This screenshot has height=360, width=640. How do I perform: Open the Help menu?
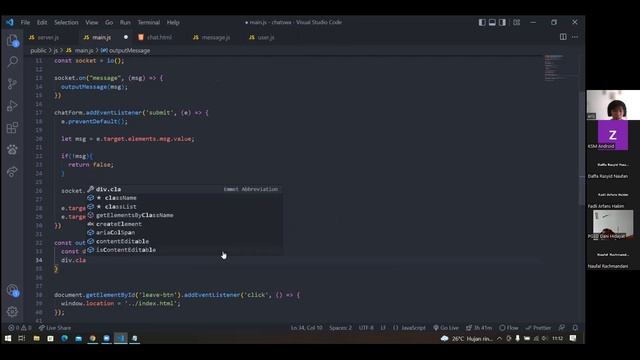(173, 22)
